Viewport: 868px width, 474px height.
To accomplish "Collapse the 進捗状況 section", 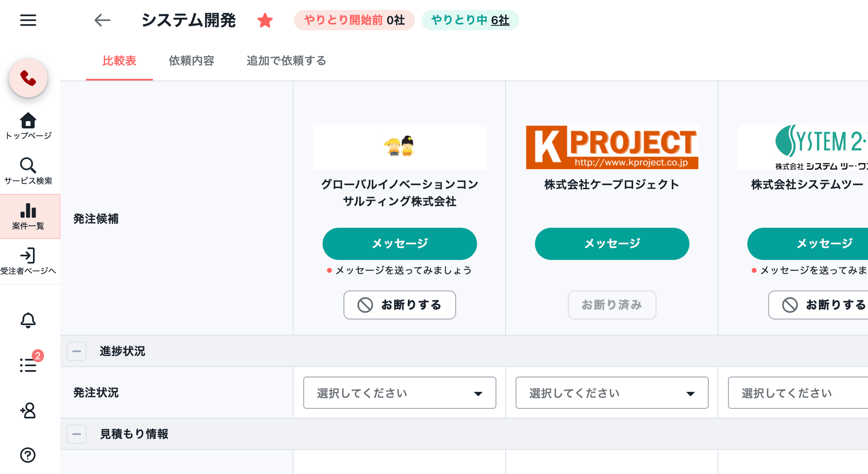I will click(x=77, y=351).
